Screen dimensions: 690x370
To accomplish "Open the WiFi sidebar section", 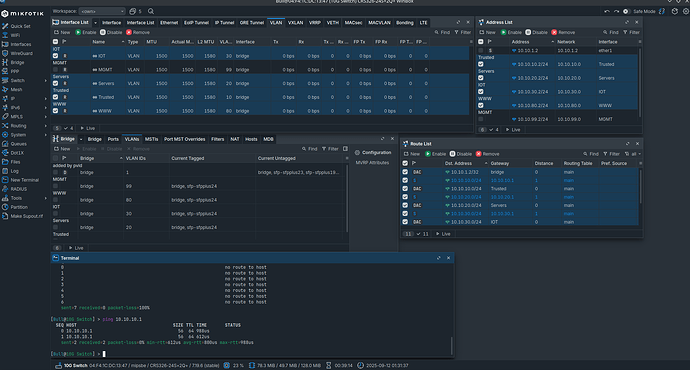I will (15, 35).
